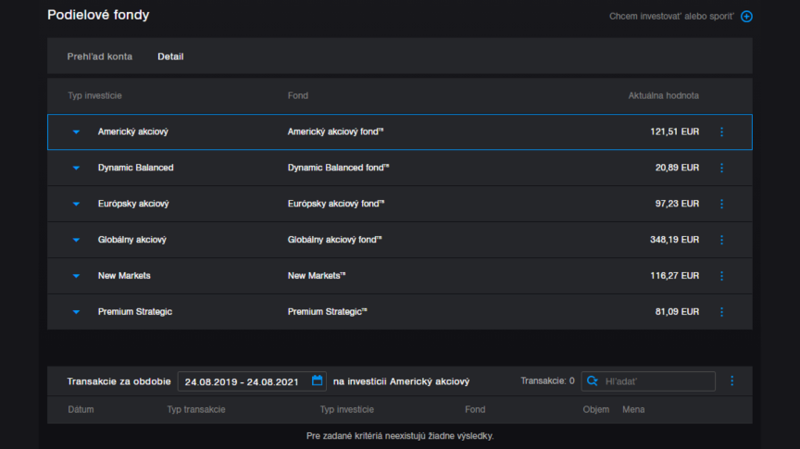Click Chcem investovať alebo sporiť link
This screenshot has width=800, height=449.
[x=671, y=16]
